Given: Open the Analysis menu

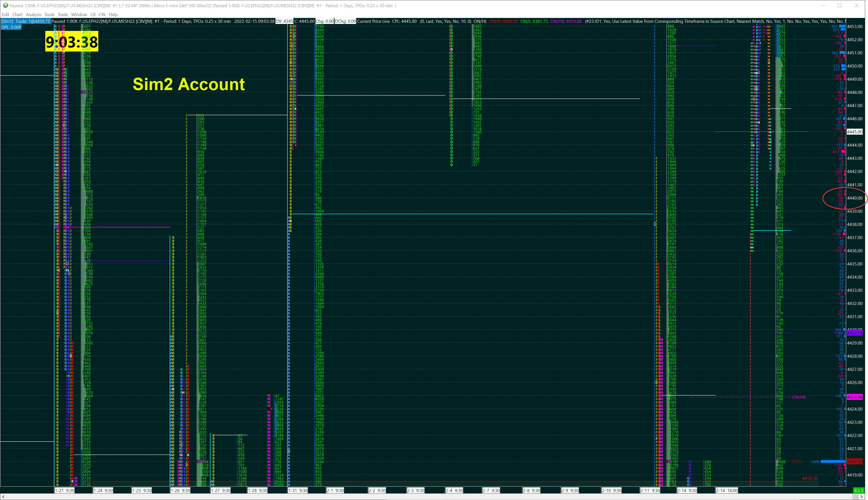Looking at the screenshot, I should (x=33, y=14).
